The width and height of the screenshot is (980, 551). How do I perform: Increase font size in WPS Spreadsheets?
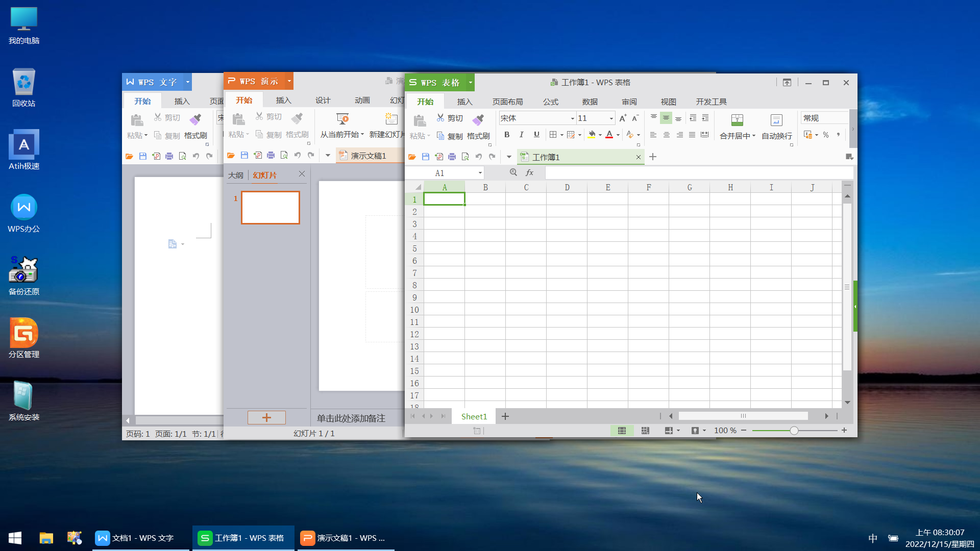tap(623, 118)
